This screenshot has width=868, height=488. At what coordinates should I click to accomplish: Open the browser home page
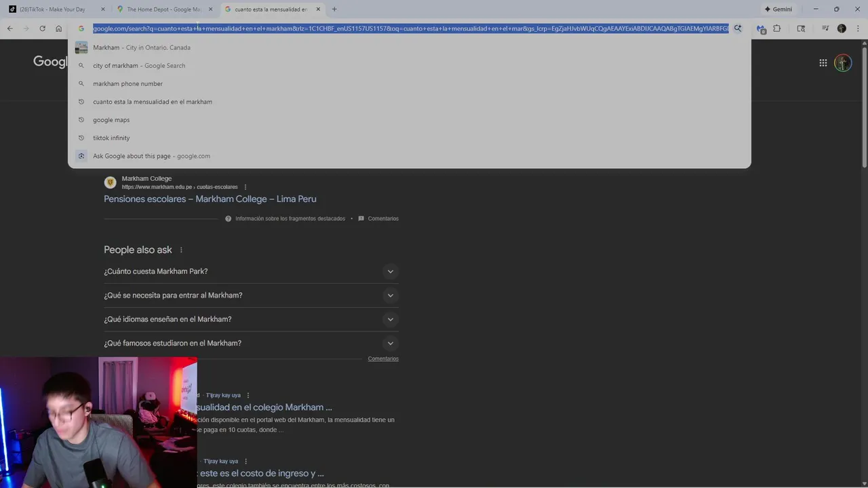pos(58,28)
